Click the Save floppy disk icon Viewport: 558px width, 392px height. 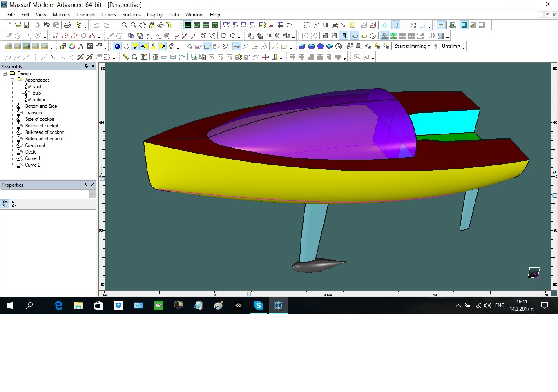[27, 25]
